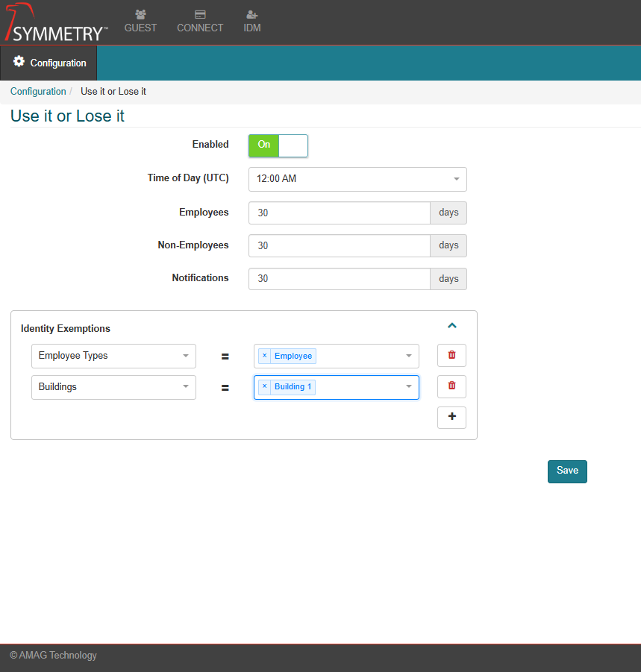Screen dimensions: 641x672
Task: Open the Buildings field dropdown
Action: pos(113,387)
